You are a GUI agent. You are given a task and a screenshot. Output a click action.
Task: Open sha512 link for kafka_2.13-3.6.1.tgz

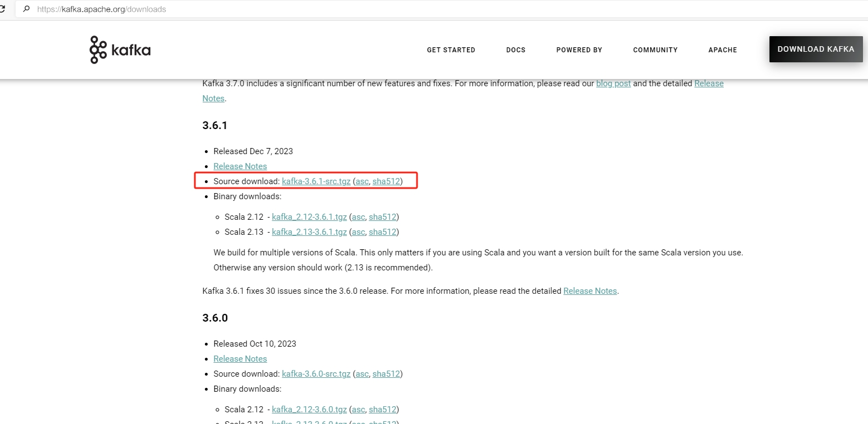click(382, 232)
